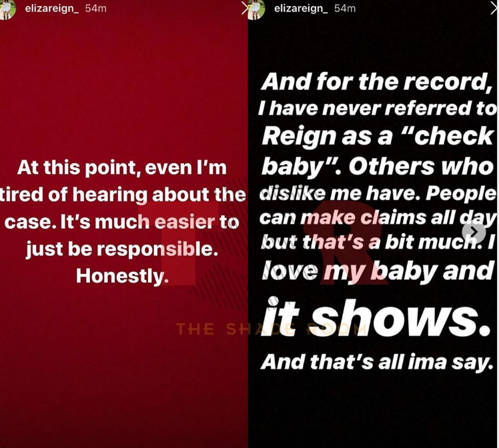
Task: Click the TSR logo watermark letter R
Action: tap(346, 243)
